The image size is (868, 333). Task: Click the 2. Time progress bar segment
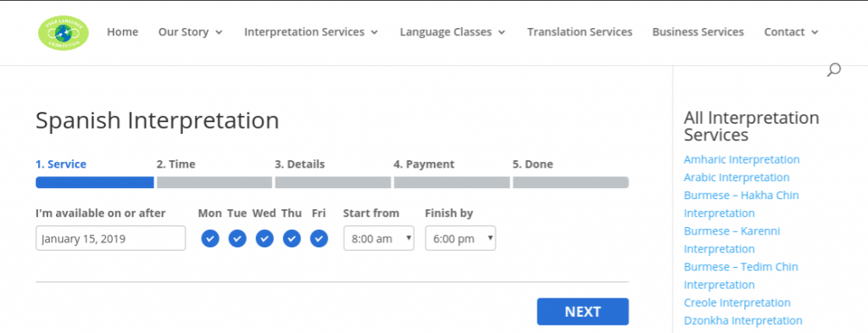pyautogui.click(x=214, y=182)
